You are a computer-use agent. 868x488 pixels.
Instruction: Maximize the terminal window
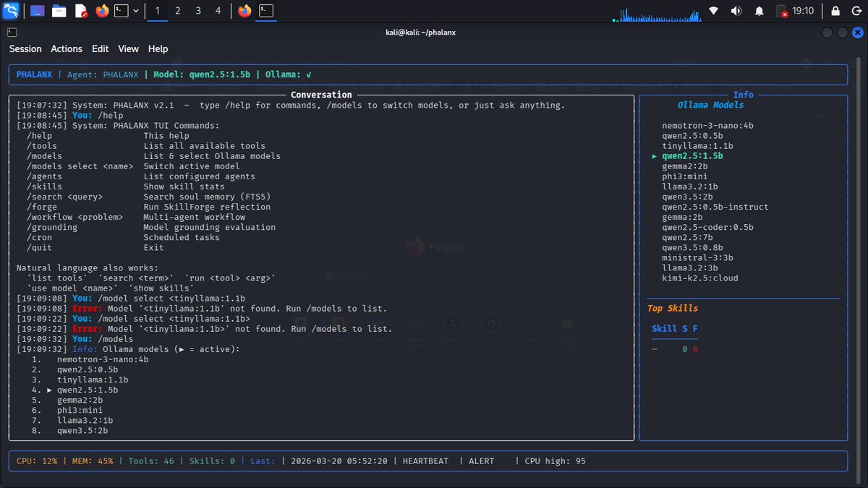point(843,33)
